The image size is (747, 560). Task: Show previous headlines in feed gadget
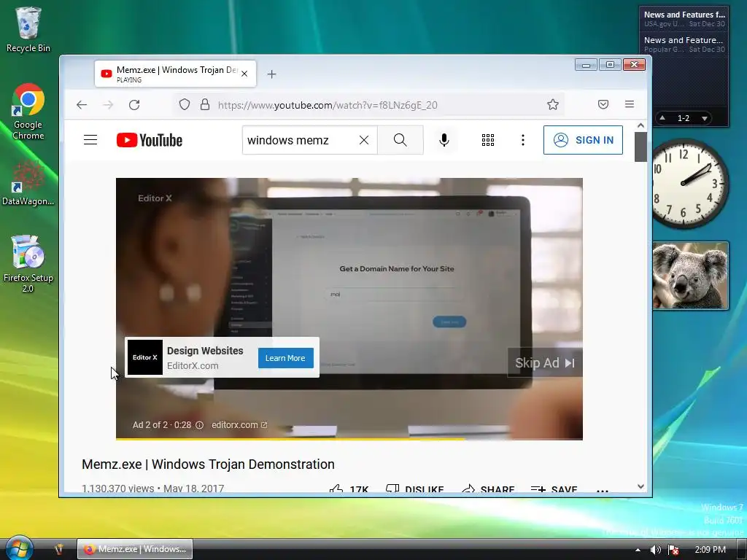(662, 117)
